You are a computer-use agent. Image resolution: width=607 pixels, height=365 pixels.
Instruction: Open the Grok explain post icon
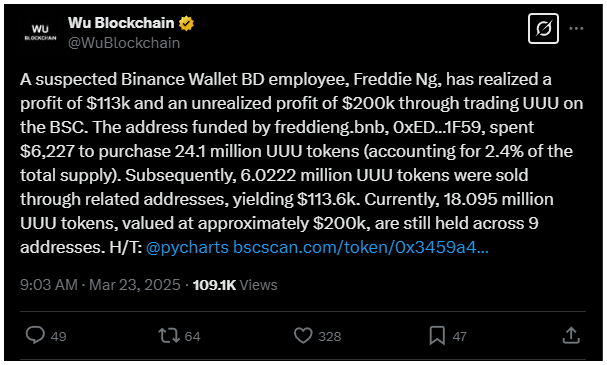pos(543,29)
